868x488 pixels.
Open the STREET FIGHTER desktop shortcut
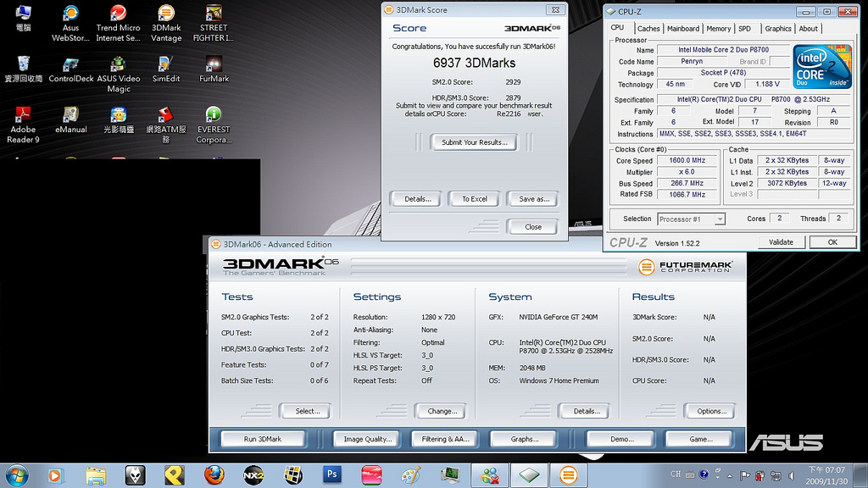click(x=214, y=23)
